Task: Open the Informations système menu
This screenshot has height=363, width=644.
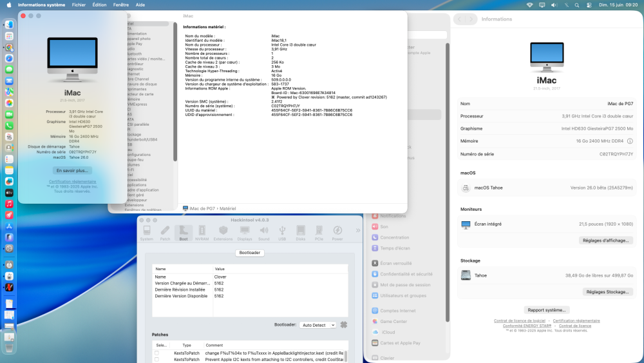Action: (41, 5)
